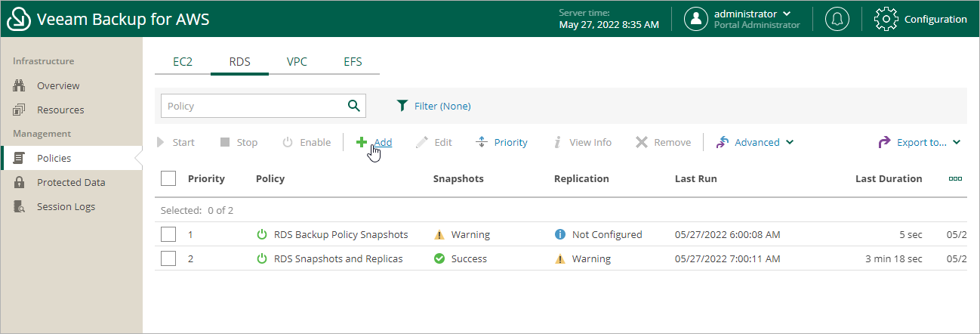The image size is (980, 334).
Task: Click the notification bell icon
Action: (837, 19)
